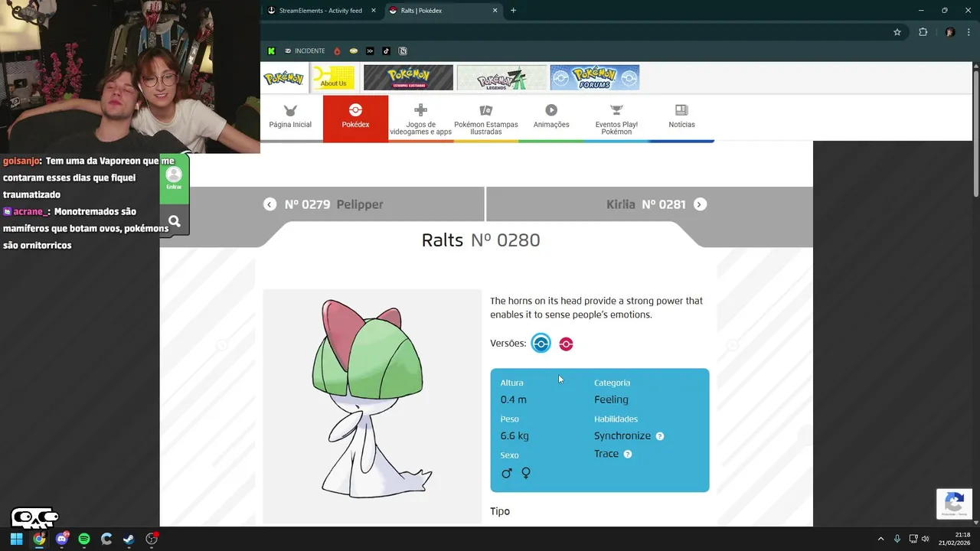Open a new browser tab

click(514, 11)
